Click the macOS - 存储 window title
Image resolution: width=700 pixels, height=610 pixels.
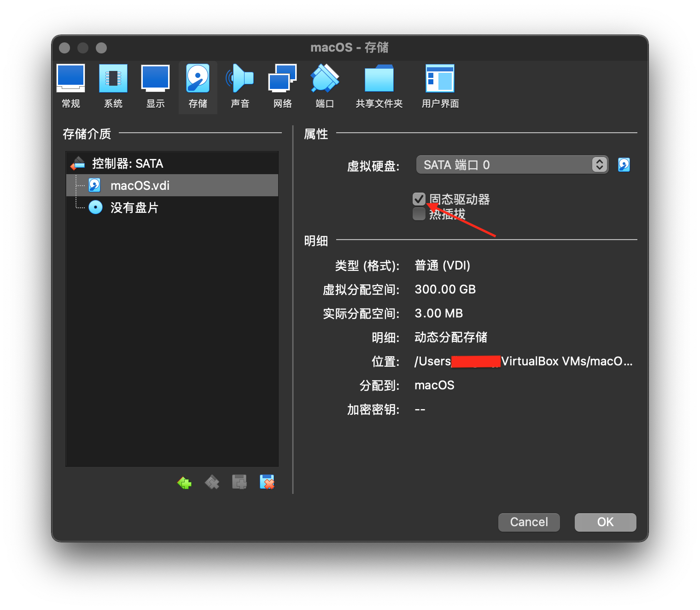pos(350,47)
